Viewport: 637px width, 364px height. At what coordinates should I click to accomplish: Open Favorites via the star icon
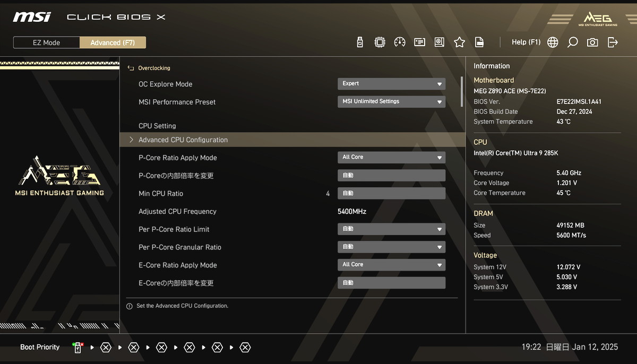pos(459,42)
